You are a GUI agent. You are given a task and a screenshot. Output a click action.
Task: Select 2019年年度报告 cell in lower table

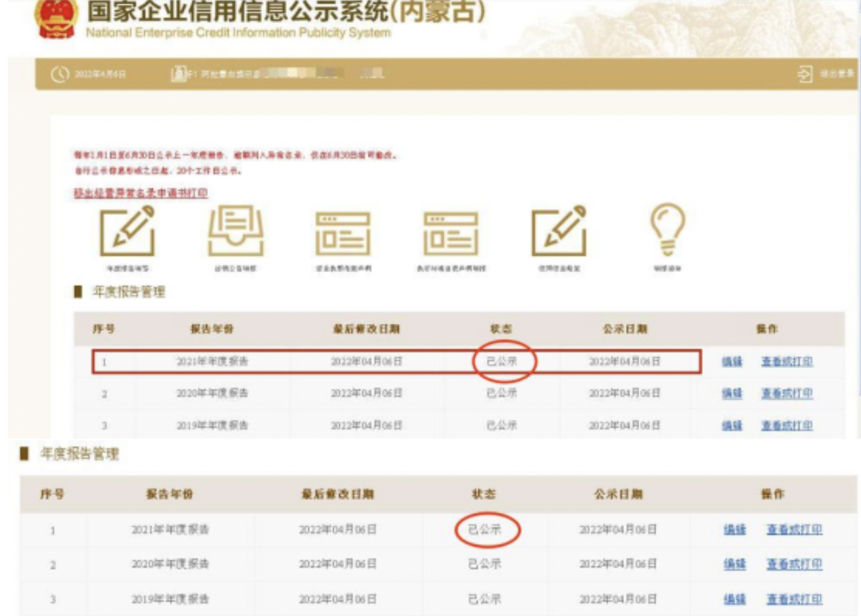(170, 599)
